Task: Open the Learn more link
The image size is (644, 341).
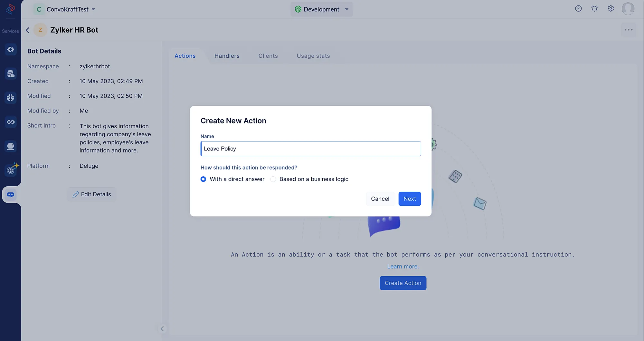Action: (x=403, y=267)
